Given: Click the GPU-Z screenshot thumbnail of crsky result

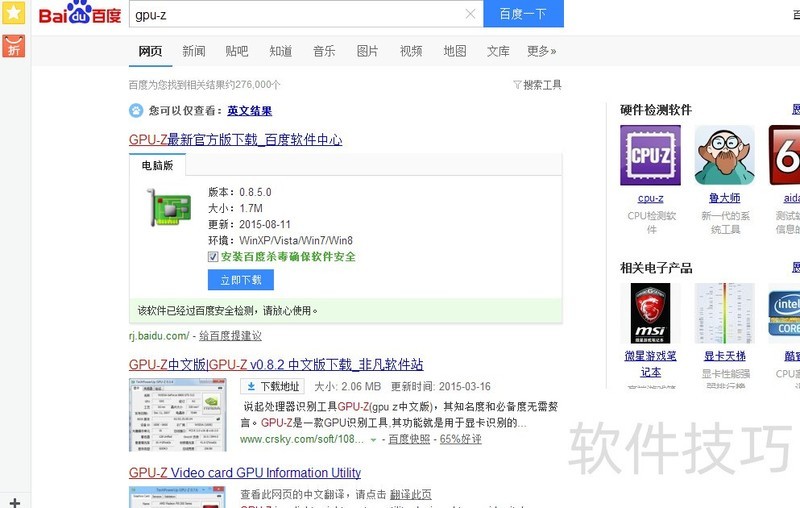Looking at the screenshot, I should (178, 415).
